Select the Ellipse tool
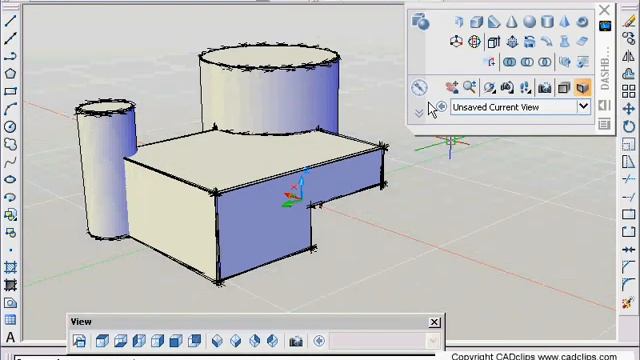Screen dimensions: 640x360 [x=10, y=180]
